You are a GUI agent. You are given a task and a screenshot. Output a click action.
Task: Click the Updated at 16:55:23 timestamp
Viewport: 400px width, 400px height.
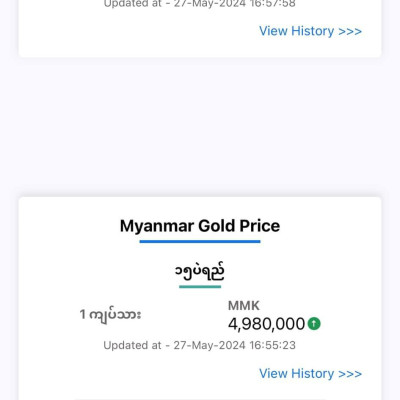[199, 345]
